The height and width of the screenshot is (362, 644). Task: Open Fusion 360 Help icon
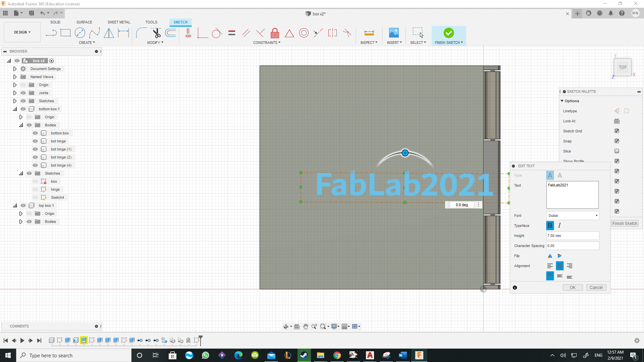622,13
